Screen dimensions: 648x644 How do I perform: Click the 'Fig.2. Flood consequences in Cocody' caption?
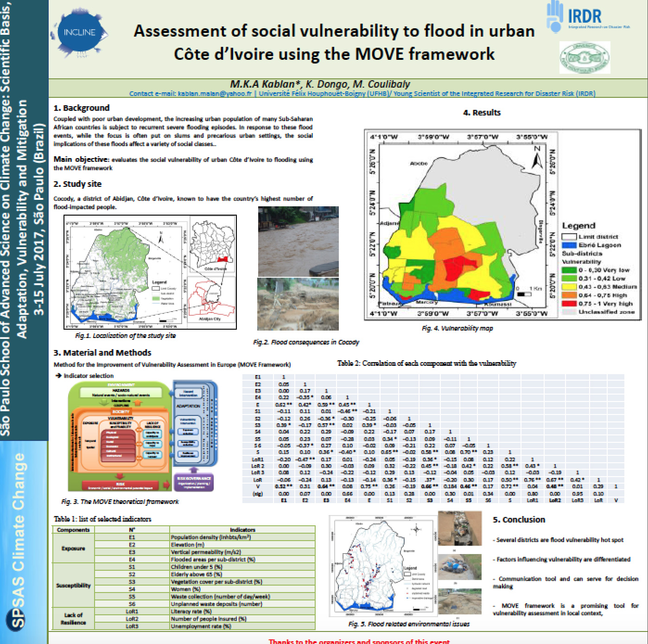306,342
